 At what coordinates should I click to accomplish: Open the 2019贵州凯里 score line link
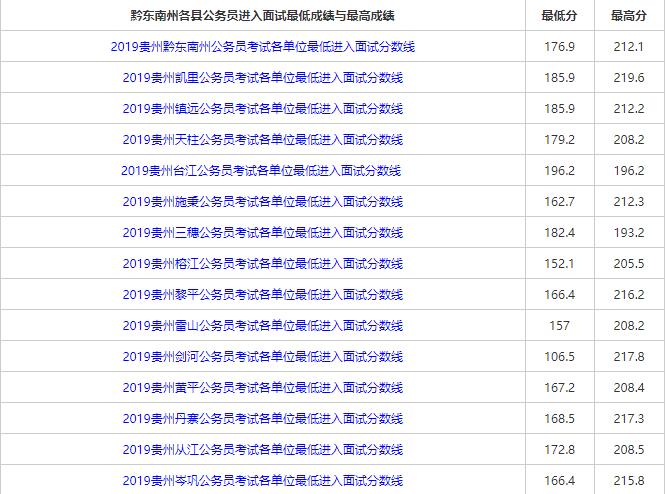(262, 78)
